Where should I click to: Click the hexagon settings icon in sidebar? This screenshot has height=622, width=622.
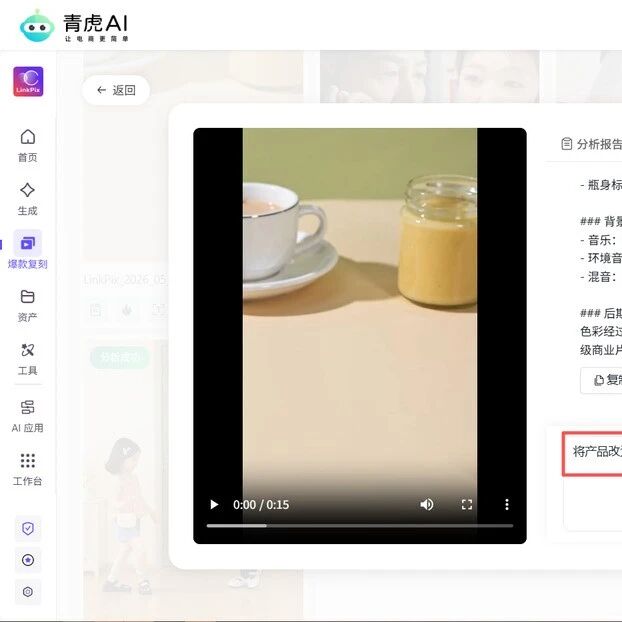(x=28, y=592)
